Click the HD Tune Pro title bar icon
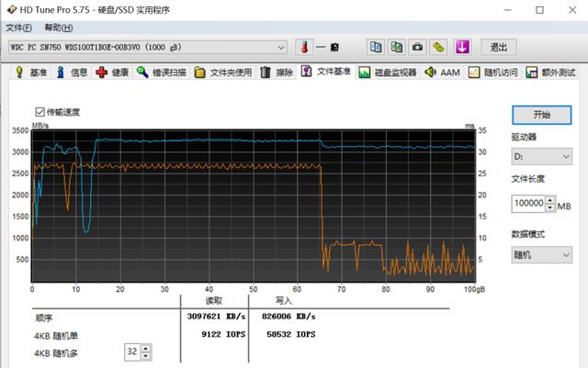Image resolution: width=588 pixels, height=368 pixels. [x=12, y=10]
